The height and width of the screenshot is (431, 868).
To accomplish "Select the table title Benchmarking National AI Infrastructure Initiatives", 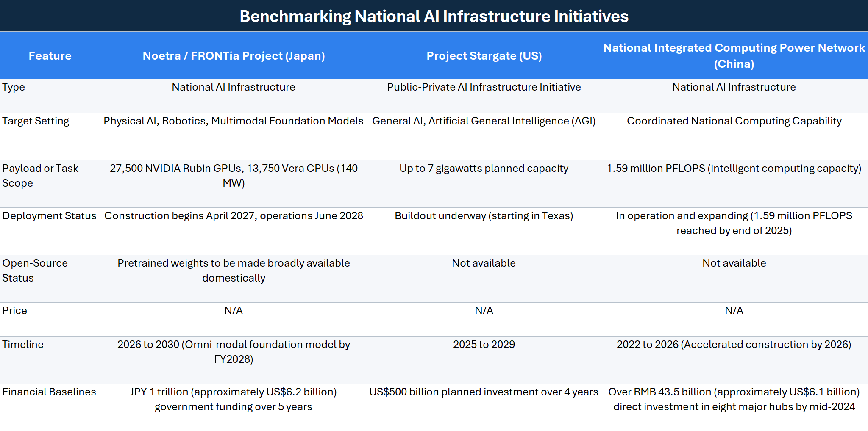I will click(x=434, y=16).
